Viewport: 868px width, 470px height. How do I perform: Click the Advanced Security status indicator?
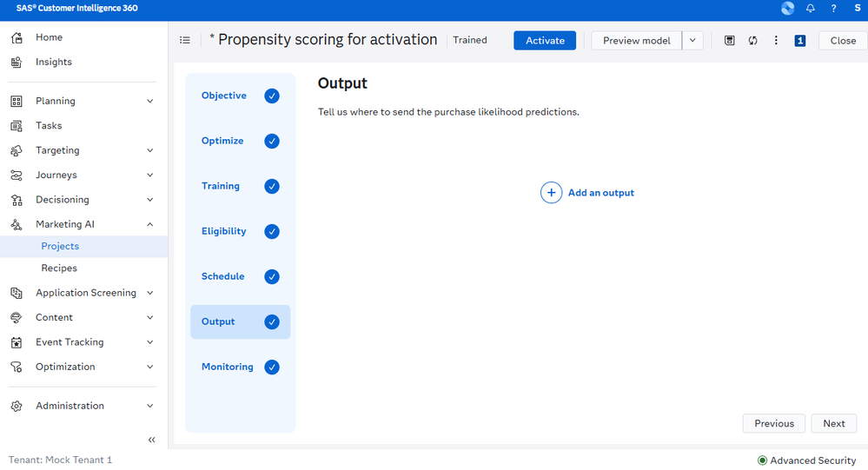tap(807, 460)
